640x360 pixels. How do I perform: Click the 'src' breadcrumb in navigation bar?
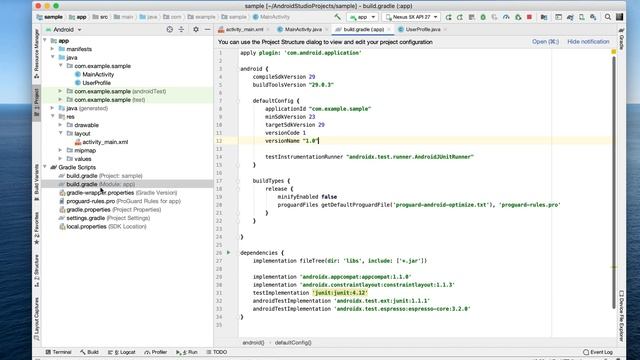[100, 17]
